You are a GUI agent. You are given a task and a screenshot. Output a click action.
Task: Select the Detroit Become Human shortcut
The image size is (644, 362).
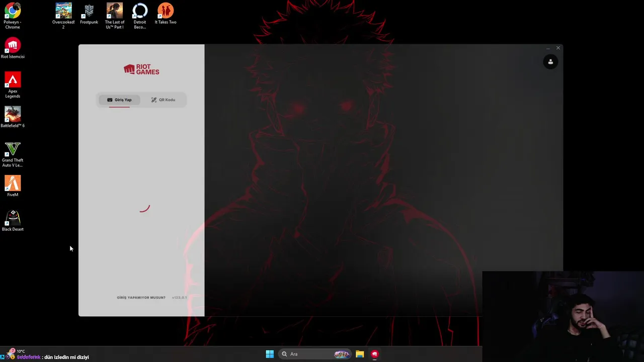point(140,16)
